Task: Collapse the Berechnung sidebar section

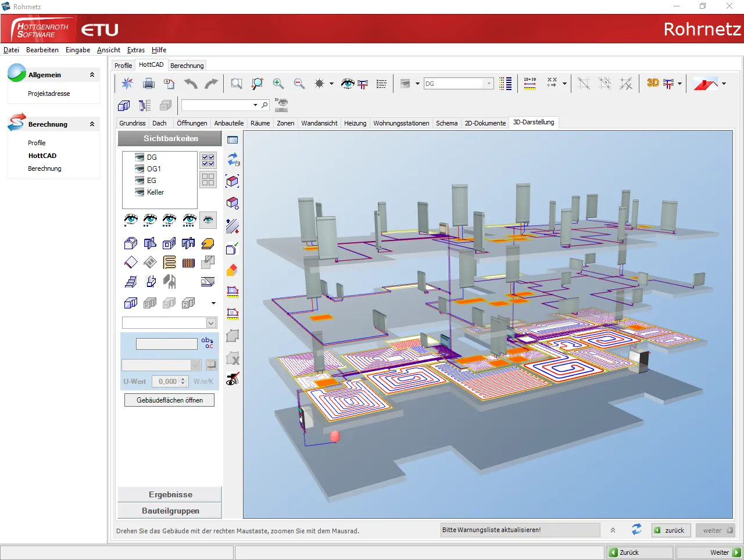Action: click(x=92, y=124)
